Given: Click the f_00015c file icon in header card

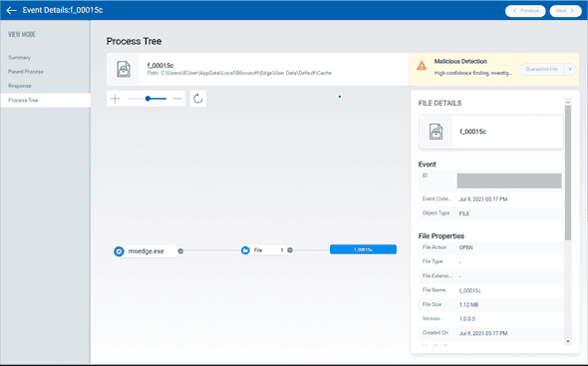Looking at the screenshot, I should click(124, 69).
